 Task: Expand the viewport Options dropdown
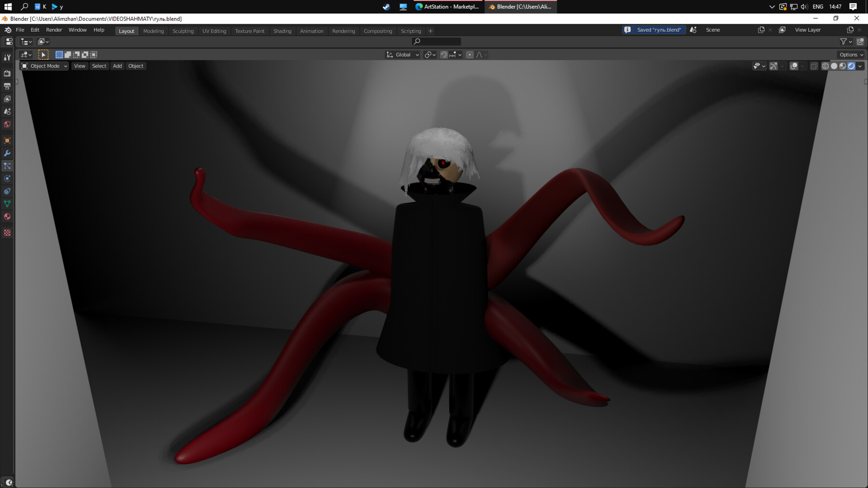click(851, 54)
